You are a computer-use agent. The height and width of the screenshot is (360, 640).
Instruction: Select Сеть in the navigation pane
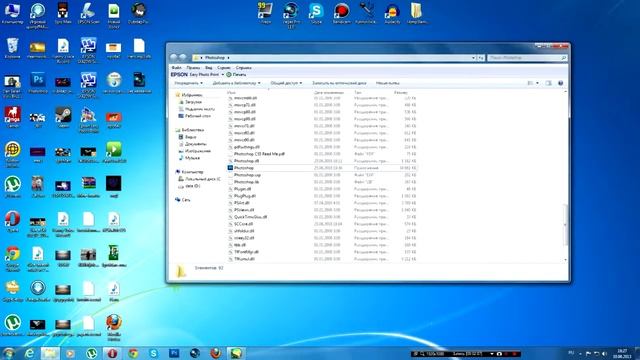click(186, 200)
